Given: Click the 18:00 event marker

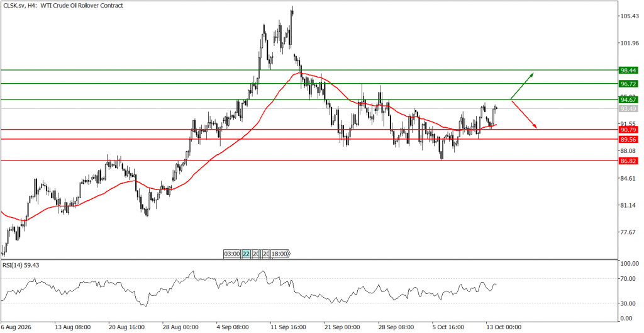Looking at the screenshot, I should point(280,254).
